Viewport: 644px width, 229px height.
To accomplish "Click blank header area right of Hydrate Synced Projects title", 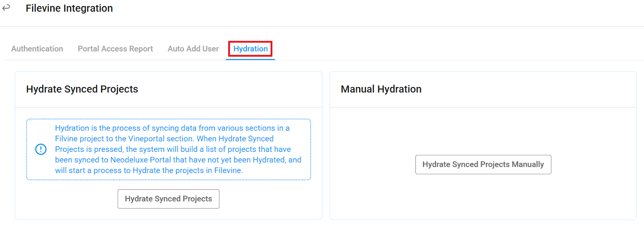I will coord(229,89).
